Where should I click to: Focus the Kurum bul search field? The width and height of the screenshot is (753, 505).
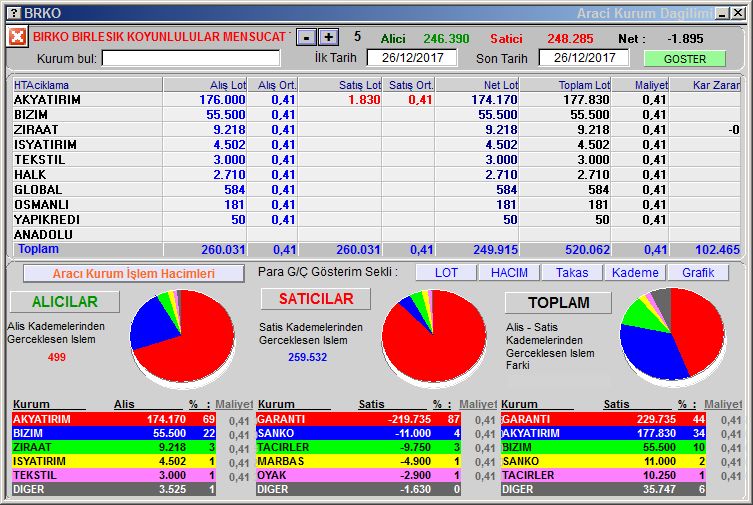[191, 59]
